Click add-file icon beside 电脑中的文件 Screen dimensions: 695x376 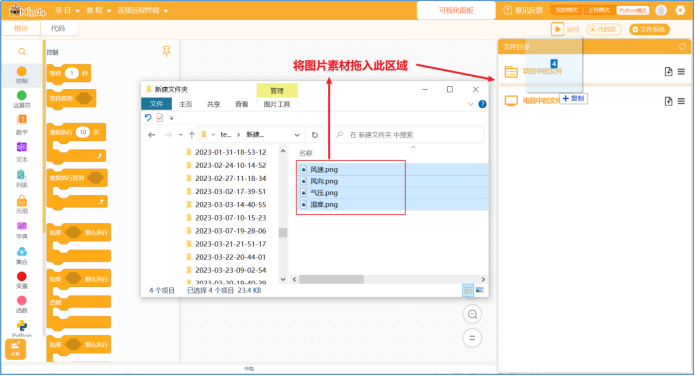coord(668,101)
